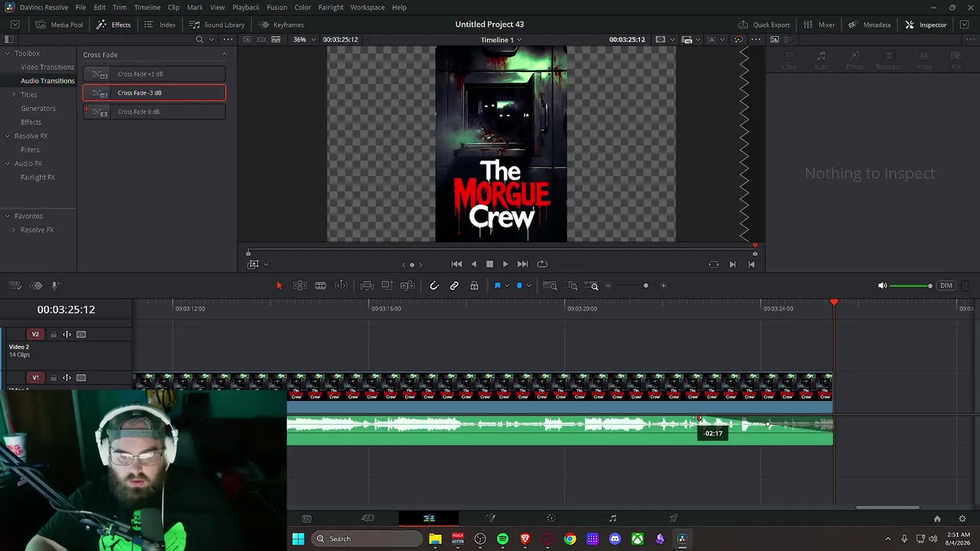
Task: Open Spotify from the taskbar
Action: coord(502,539)
